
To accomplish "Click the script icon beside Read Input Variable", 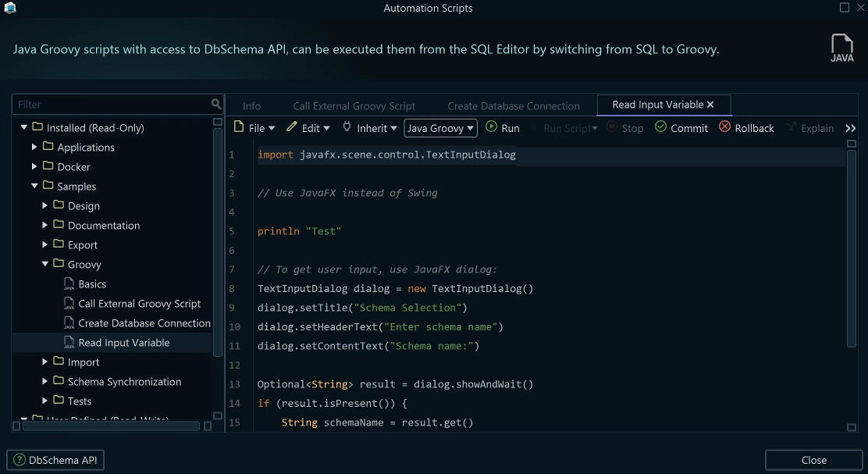I will tap(69, 342).
